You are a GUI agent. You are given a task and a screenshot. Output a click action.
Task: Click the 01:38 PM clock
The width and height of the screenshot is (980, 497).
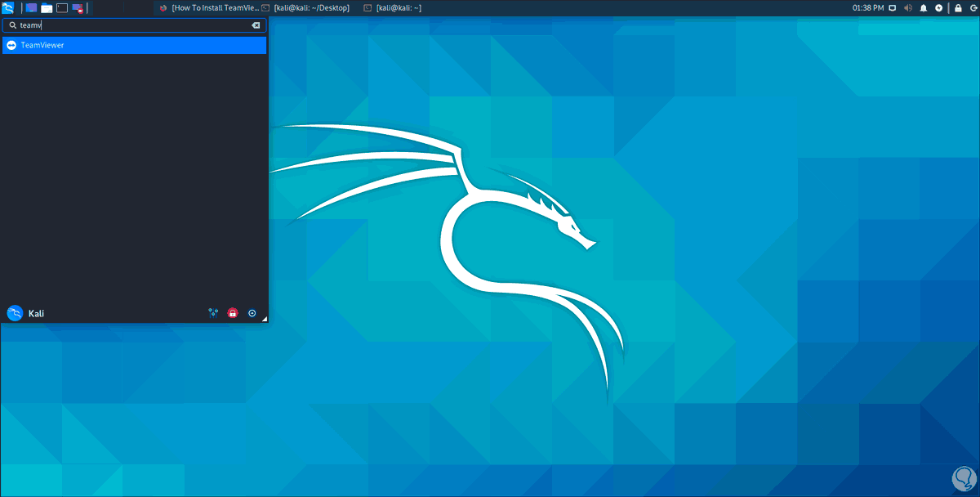(868, 7)
